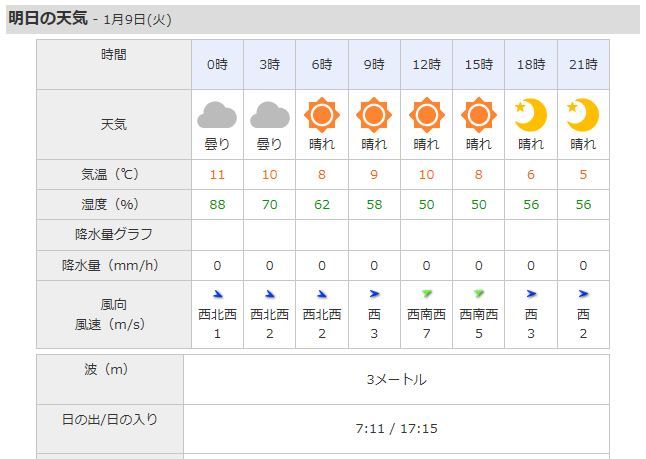Click the moon icon at 18時

point(530,115)
